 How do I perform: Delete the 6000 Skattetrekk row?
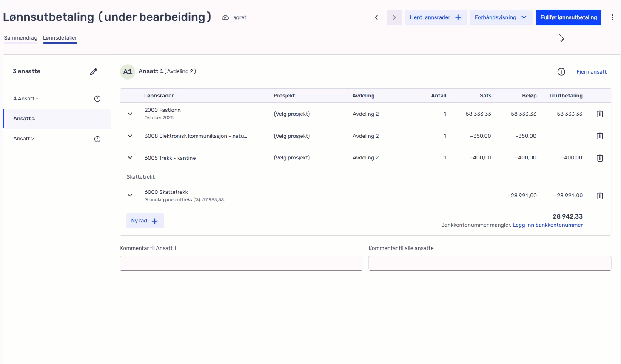[x=600, y=196]
